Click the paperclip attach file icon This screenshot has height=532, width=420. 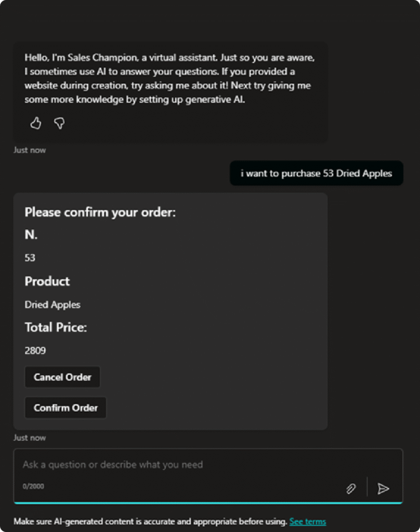(x=351, y=488)
